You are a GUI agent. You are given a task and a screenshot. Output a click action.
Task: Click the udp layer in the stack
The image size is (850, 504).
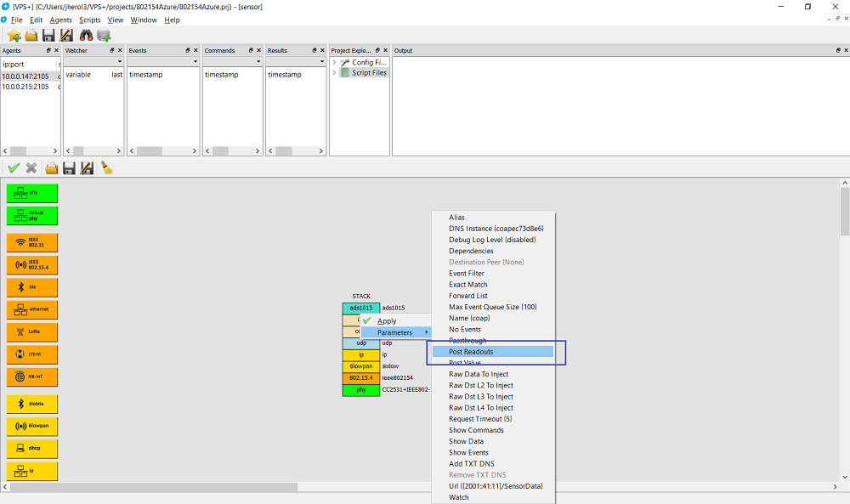[361, 343]
